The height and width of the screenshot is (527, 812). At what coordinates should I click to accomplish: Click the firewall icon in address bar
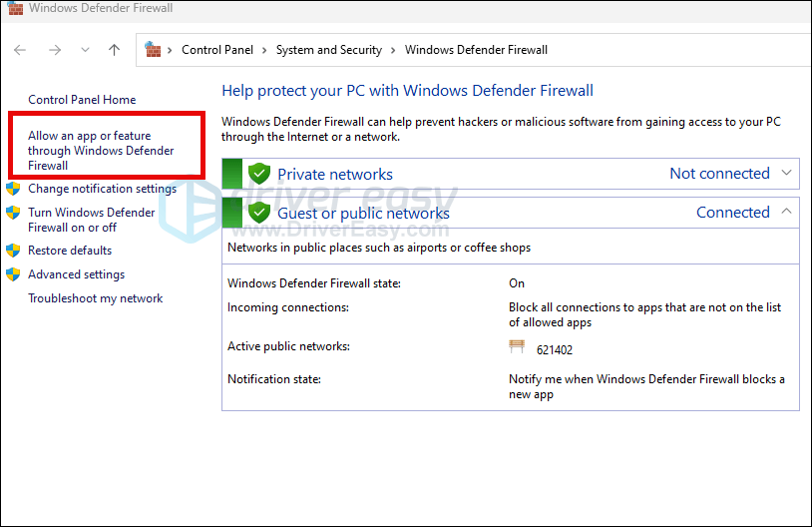(x=153, y=49)
